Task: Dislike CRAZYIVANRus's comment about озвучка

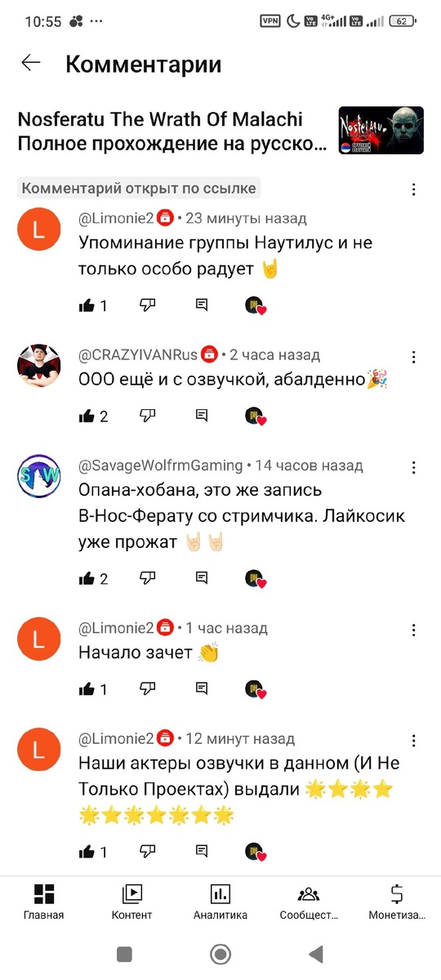Action: (147, 416)
